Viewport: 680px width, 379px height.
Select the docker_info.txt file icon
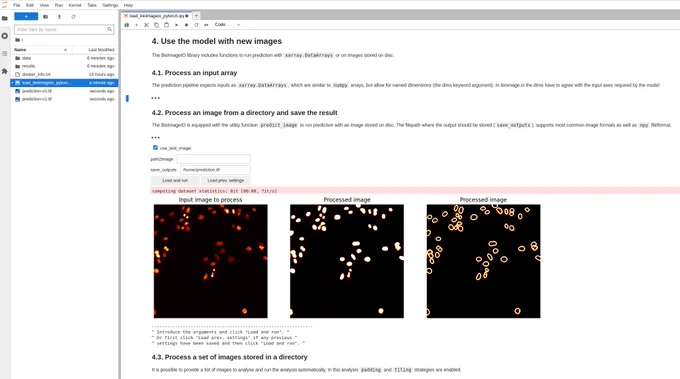(x=18, y=75)
